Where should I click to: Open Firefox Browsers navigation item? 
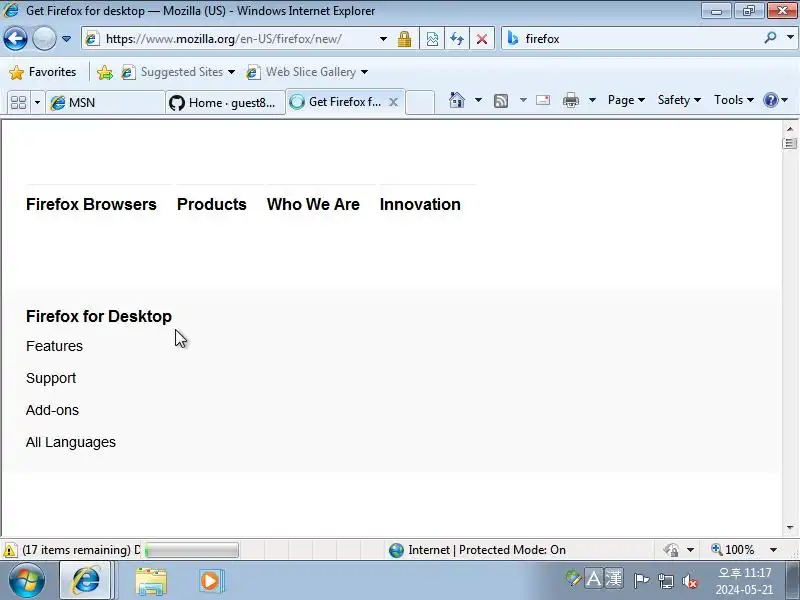91,204
